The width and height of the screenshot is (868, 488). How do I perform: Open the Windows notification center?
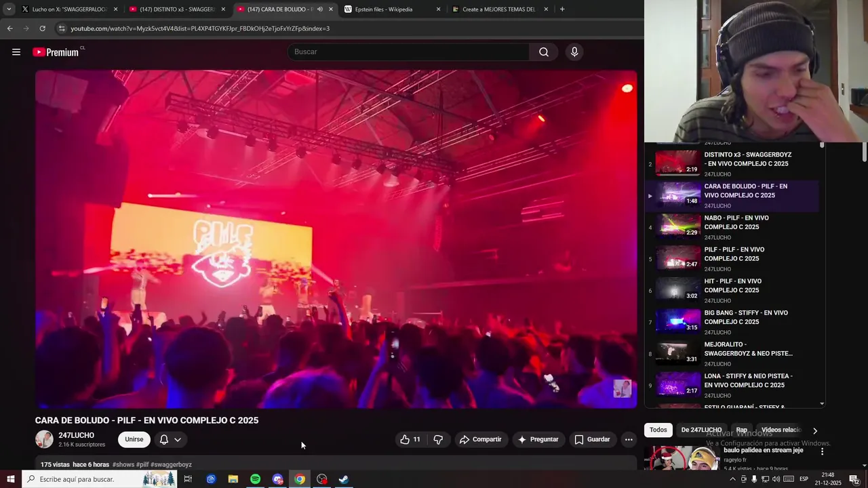click(854, 479)
